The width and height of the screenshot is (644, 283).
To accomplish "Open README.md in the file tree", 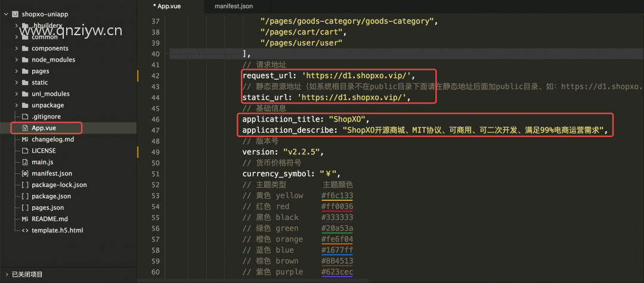I will coord(49,219).
